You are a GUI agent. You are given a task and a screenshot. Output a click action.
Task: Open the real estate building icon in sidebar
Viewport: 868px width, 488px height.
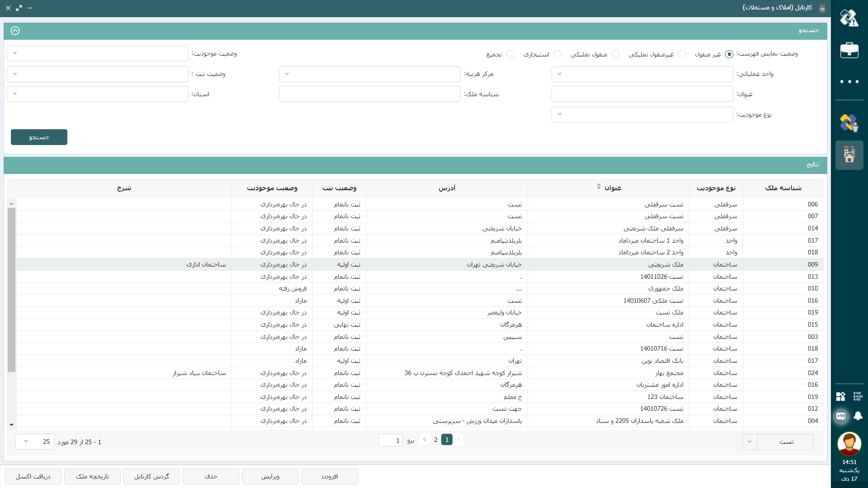(849, 155)
